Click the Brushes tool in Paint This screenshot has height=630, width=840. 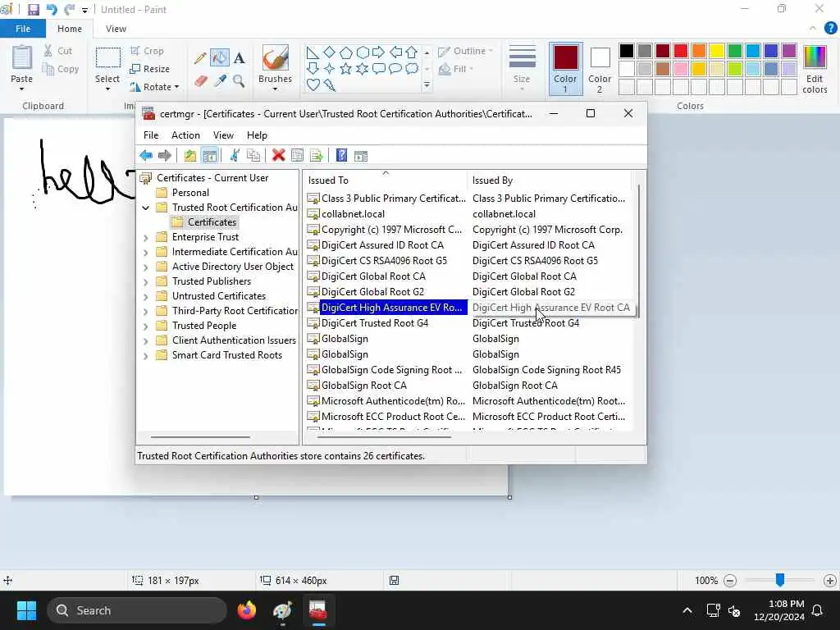276,69
